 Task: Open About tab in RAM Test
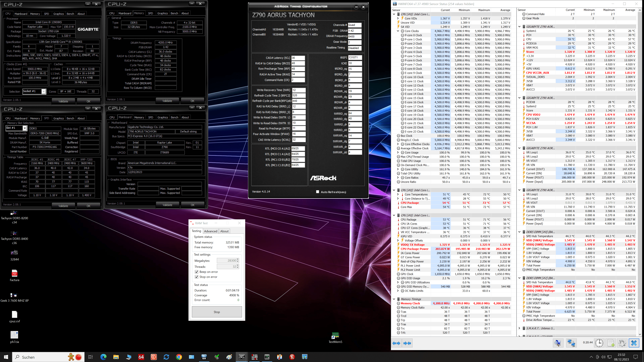click(x=224, y=231)
